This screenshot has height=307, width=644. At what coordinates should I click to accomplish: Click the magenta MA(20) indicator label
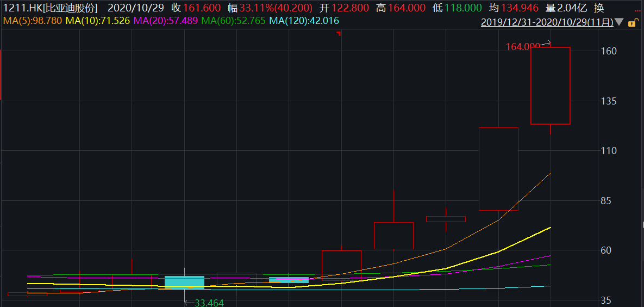click(x=165, y=21)
